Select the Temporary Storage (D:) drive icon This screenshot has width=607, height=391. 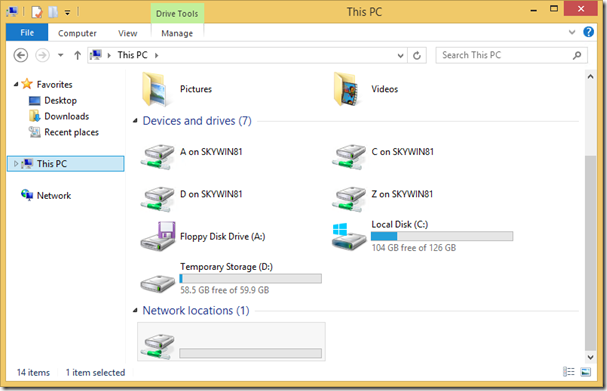pos(158,284)
